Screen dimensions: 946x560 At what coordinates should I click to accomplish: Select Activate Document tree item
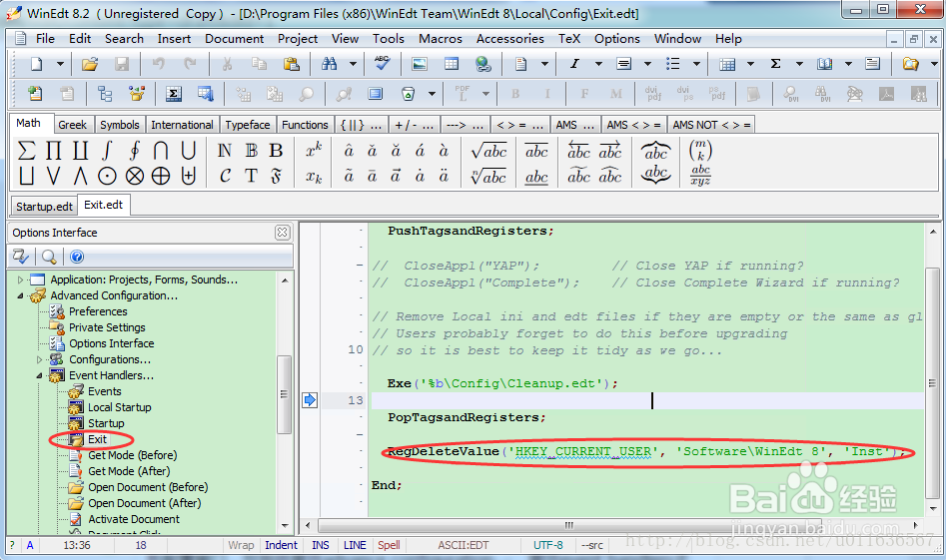click(x=134, y=519)
